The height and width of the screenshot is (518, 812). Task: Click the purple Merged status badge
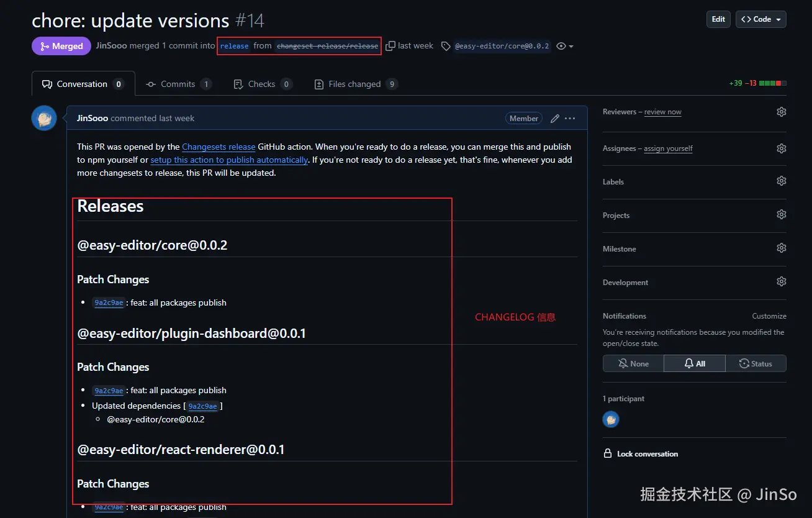pyautogui.click(x=61, y=46)
